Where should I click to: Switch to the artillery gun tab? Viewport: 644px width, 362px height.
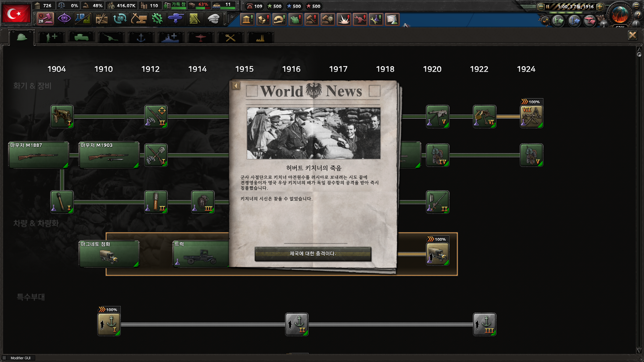pyautogui.click(x=111, y=37)
